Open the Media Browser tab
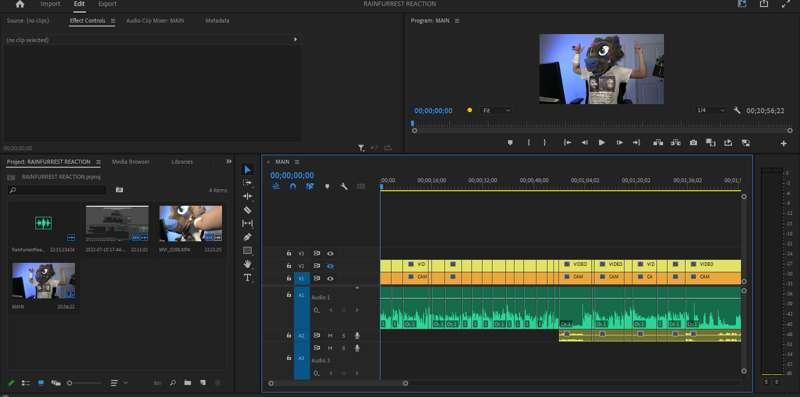Image resolution: width=800 pixels, height=397 pixels. pyautogui.click(x=131, y=162)
